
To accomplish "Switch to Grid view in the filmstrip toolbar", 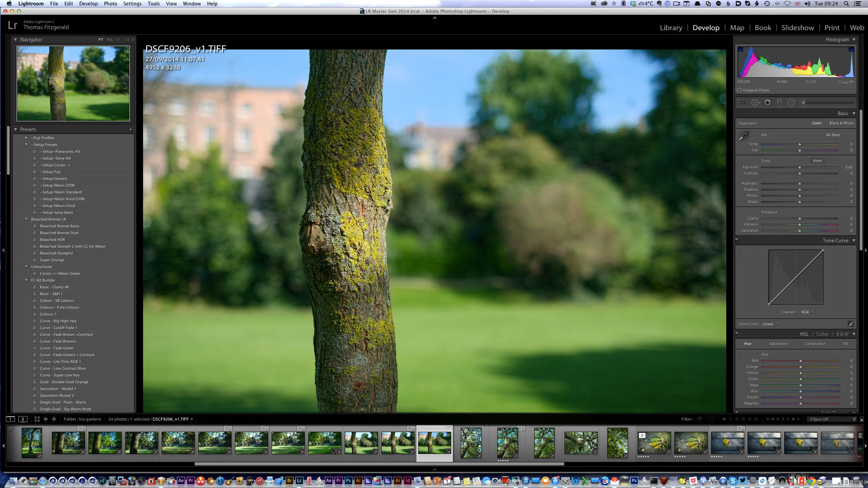I will tap(37, 419).
